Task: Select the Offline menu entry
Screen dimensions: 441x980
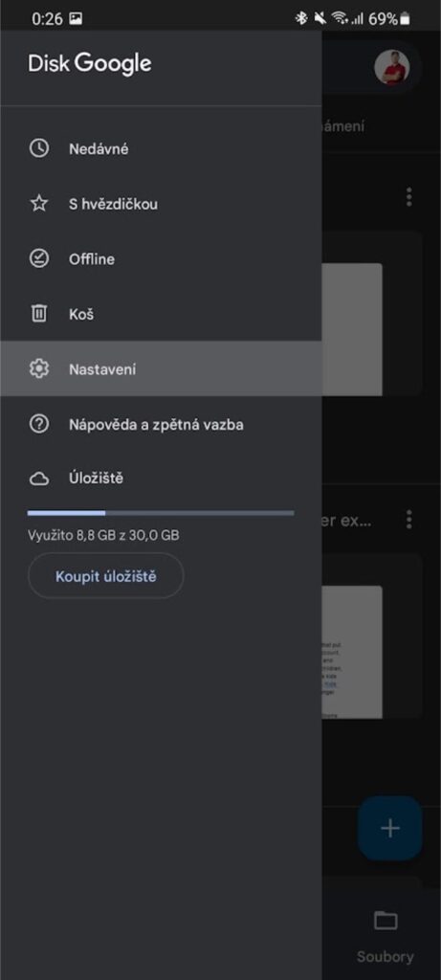Action: coord(161,258)
